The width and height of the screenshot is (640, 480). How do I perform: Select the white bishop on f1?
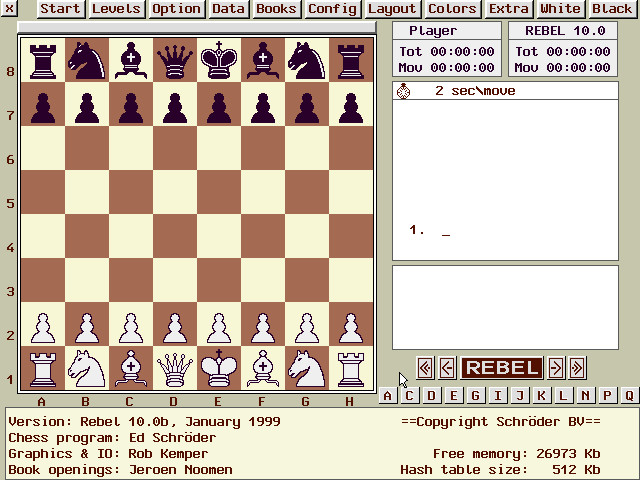pyautogui.click(x=263, y=369)
